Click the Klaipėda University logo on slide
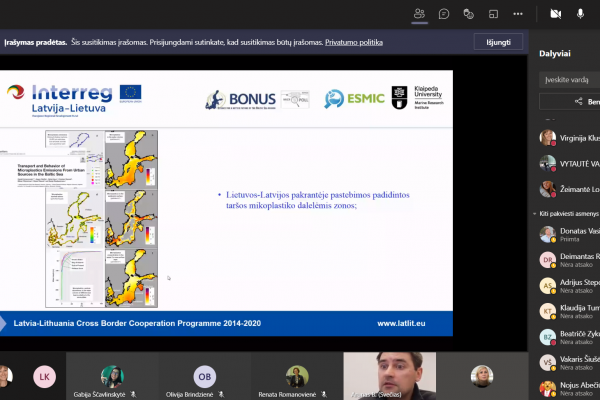Viewport: 600px width, 400px height. [x=417, y=98]
